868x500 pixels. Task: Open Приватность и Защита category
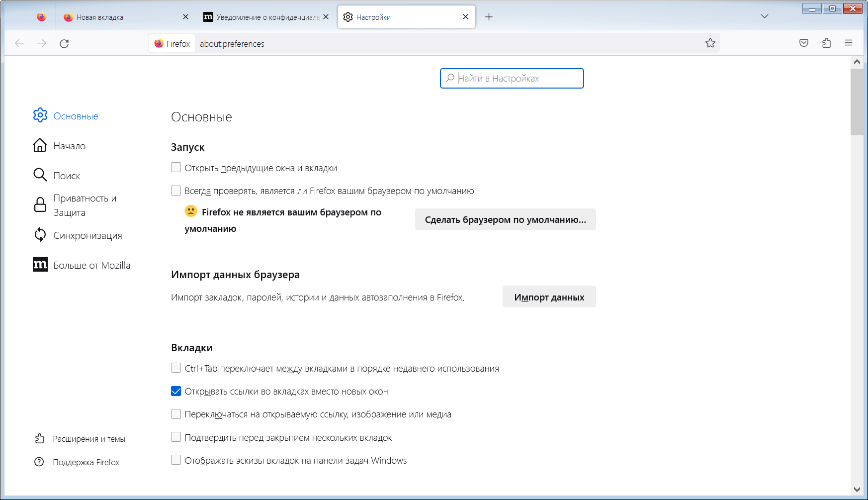point(75,205)
